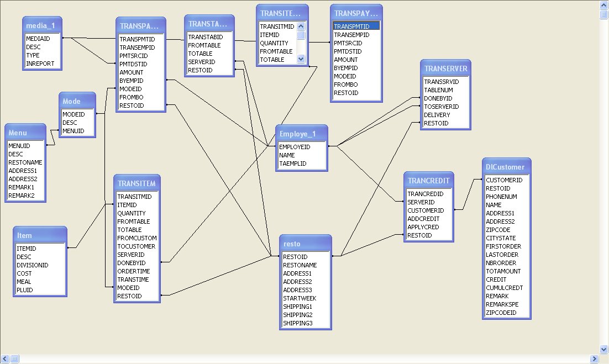Viewport: 609px width, 364px height.
Task: Click PLUID field in the Item table
Action: 25,291
